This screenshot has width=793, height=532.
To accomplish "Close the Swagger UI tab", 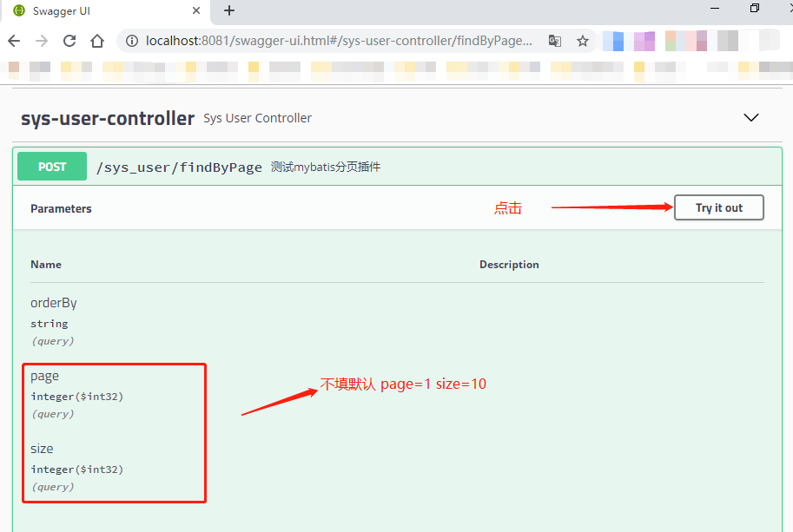I will click(196, 10).
